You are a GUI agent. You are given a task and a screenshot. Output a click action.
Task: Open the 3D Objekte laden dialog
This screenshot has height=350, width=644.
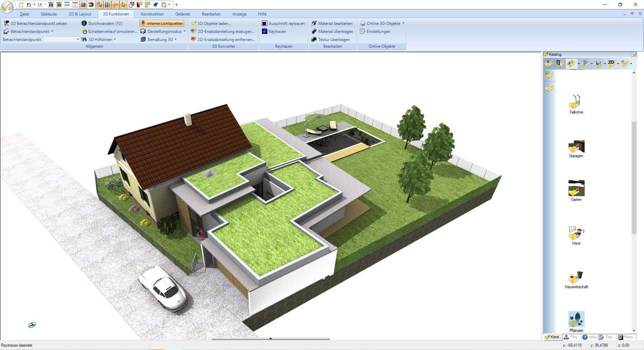click(214, 23)
